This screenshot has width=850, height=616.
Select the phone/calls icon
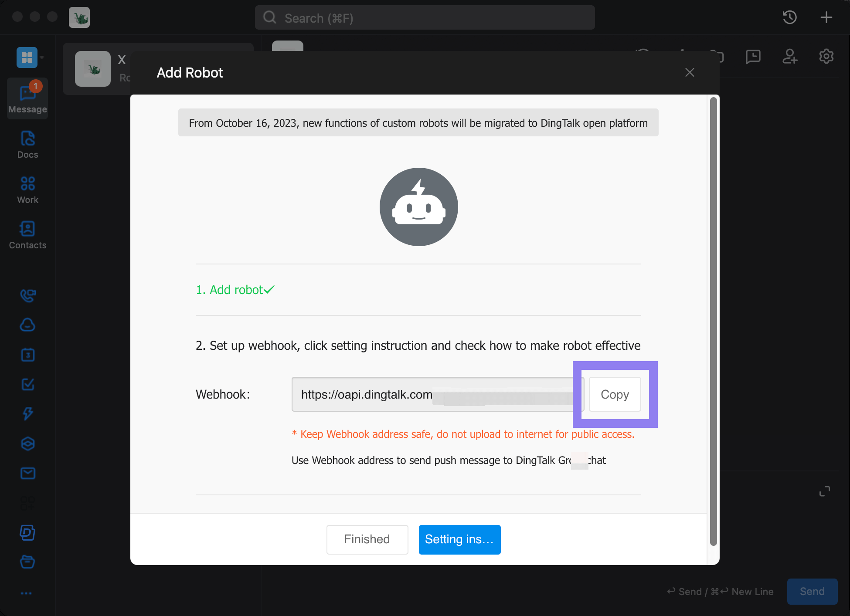point(27,295)
